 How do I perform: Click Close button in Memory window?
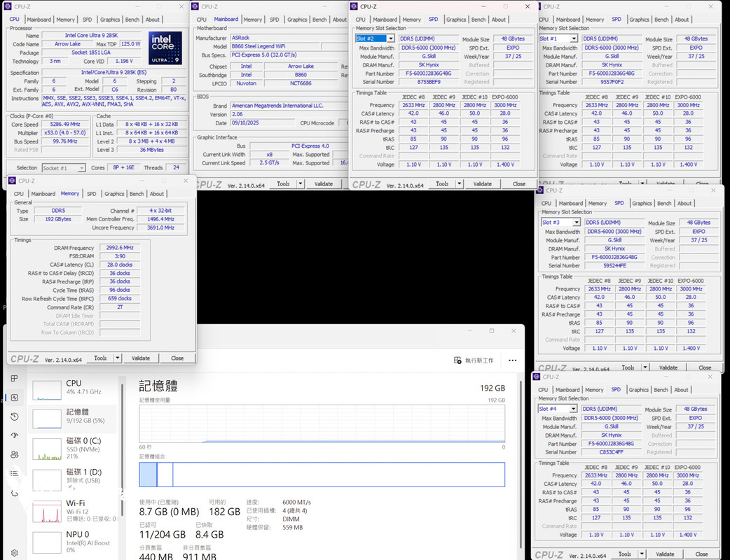(177, 358)
